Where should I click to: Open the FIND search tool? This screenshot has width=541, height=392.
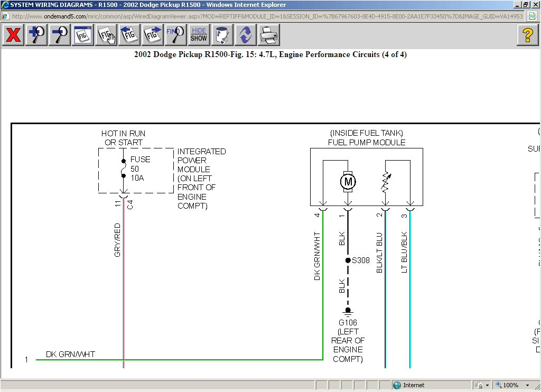pyautogui.click(x=175, y=35)
